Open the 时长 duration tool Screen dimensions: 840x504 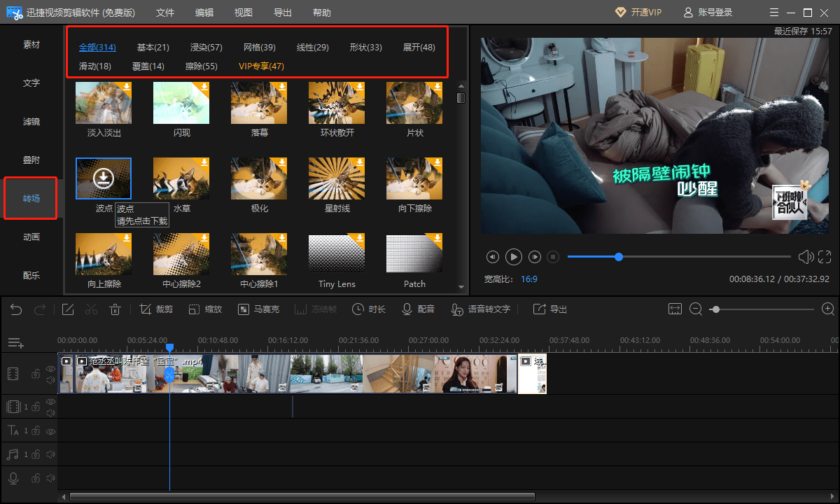[x=368, y=309]
